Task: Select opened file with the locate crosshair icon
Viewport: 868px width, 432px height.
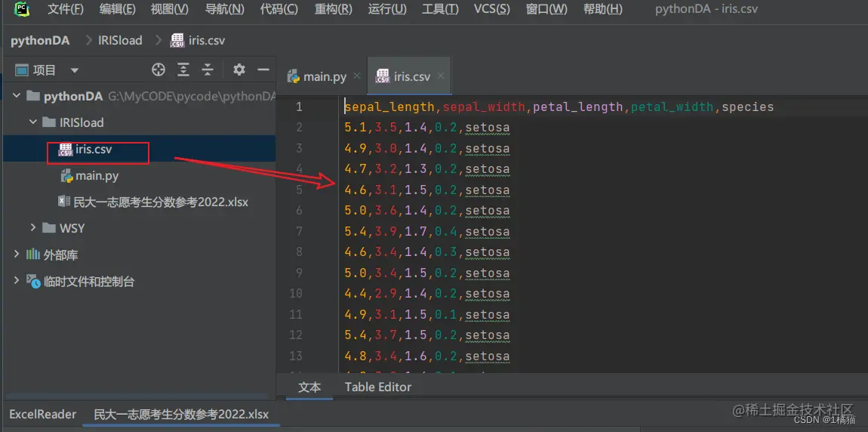Action: coord(159,69)
